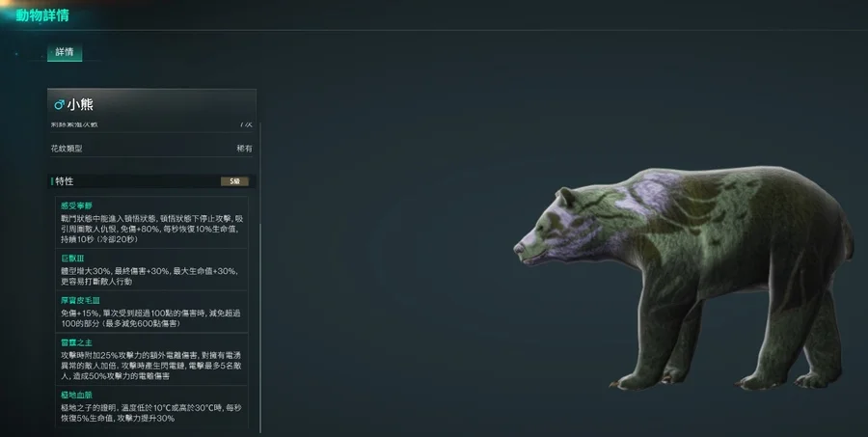Select the 雷霆之主 trait entry
This screenshot has width=868, height=437.
click(x=151, y=359)
